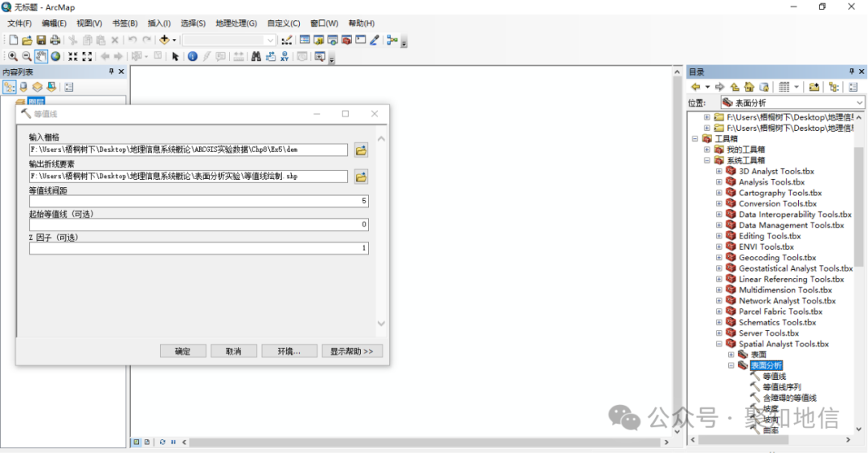This screenshot has height=453, width=868.
Task: Click the fixed zoom in arrows icon
Action: point(72,56)
